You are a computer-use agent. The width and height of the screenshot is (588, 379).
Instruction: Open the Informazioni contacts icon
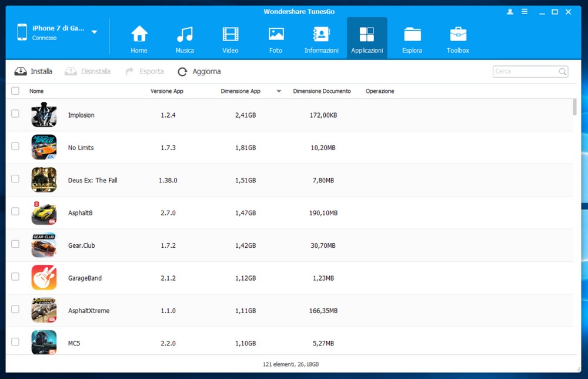(322, 34)
